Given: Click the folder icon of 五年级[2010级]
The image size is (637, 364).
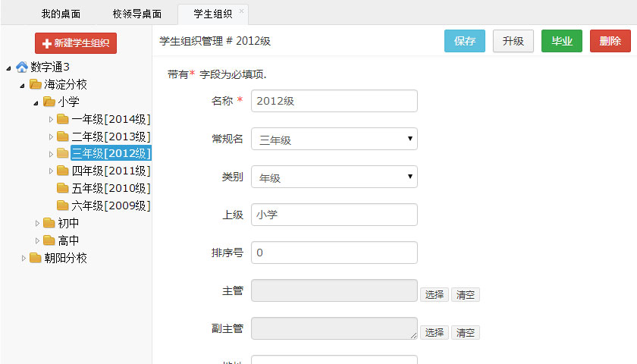Looking at the screenshot, I should (x=62, y=188).
